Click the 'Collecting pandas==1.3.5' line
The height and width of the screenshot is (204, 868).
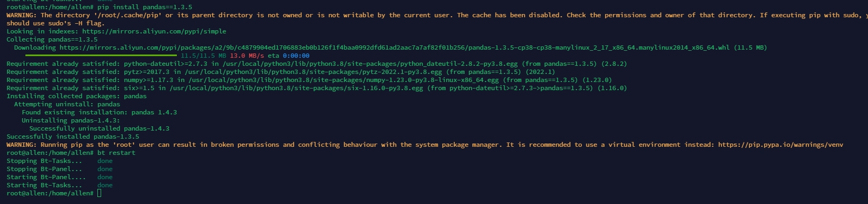click(x=52, y=39)
